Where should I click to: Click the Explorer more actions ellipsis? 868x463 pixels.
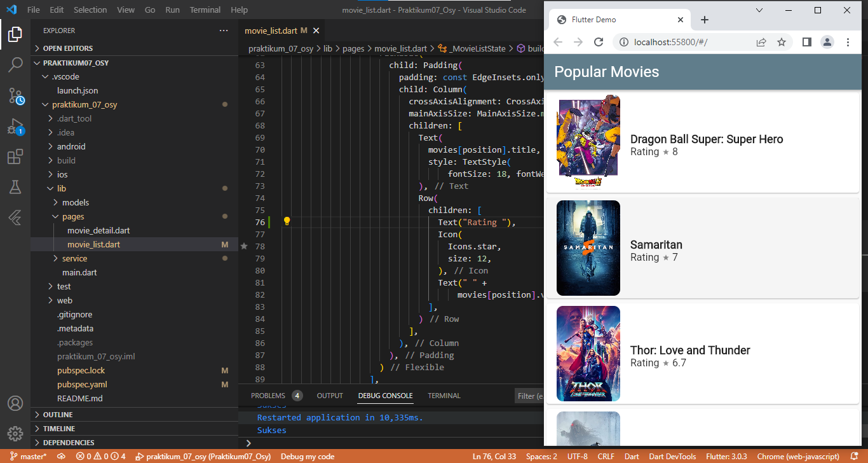click(x=224, y=31)
